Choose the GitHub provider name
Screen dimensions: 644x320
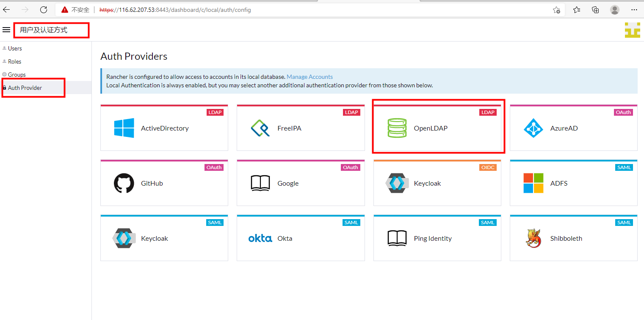(x=152, y=183)
